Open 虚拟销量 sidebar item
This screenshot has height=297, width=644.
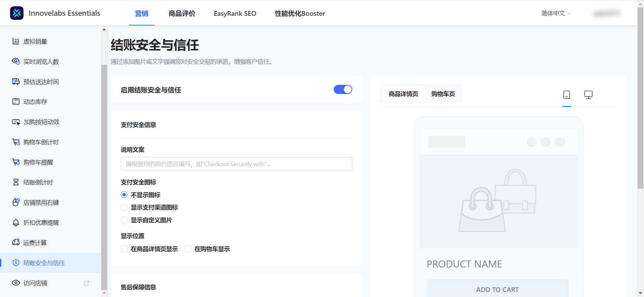[50, 41]
